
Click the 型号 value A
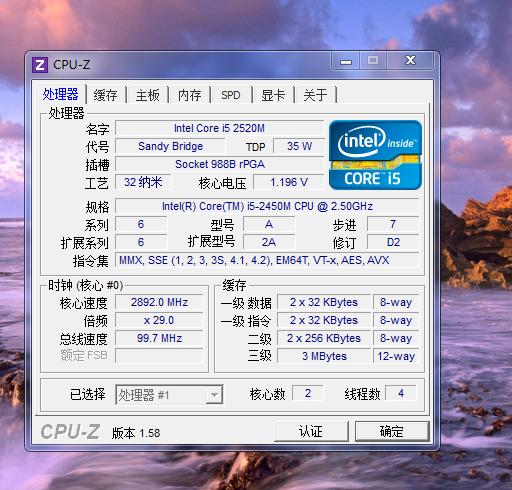click(x=269, y=224)
